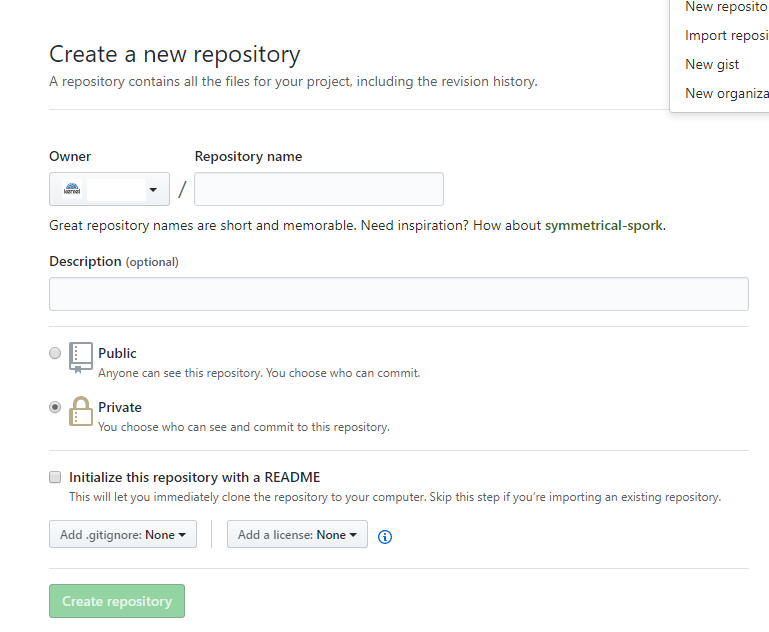Screen dimensions: 769x632
Task: Open the Owner dropdown
Action: pos(110,189)
